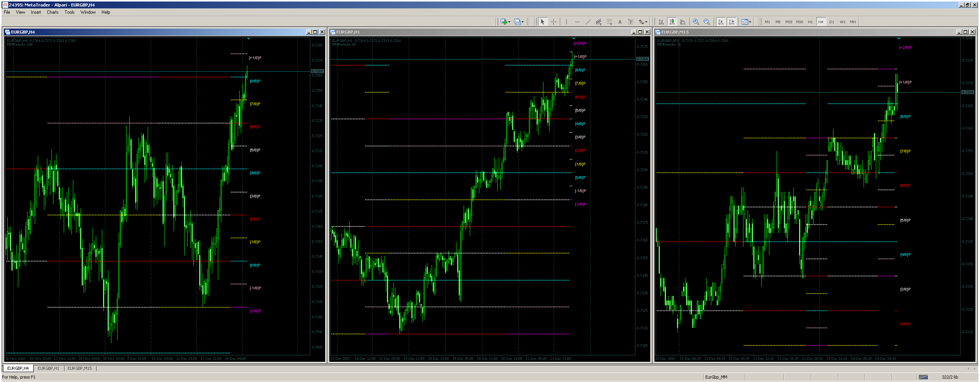Image resolution: width=980 pixels, height=382 pixels.
Task: Switch to the EURGBP,H1 bottom tab
Action: tap(48, 368)
